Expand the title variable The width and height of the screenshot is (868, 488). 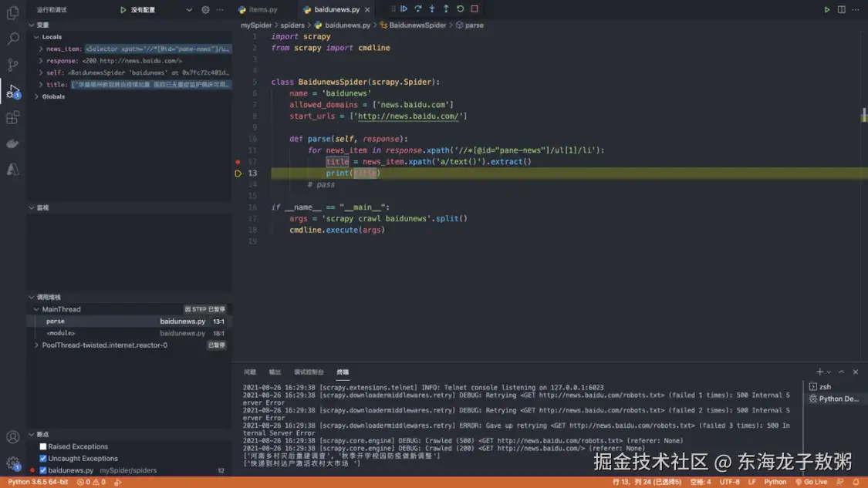41,85
